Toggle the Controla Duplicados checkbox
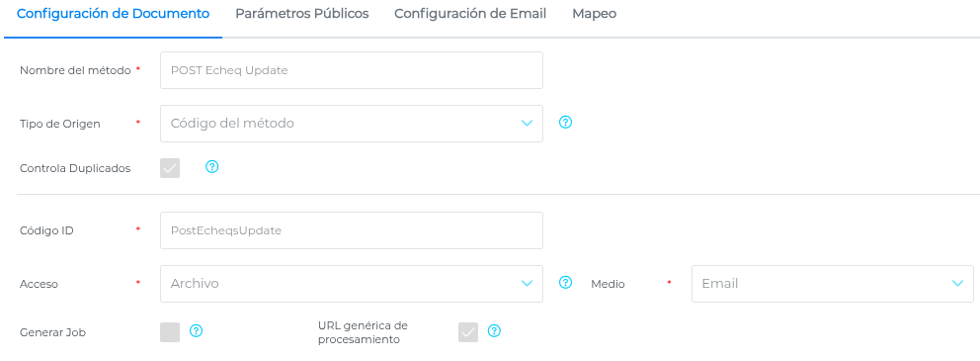The width and height of the screenshot is (980, 361). coord(170,168)
